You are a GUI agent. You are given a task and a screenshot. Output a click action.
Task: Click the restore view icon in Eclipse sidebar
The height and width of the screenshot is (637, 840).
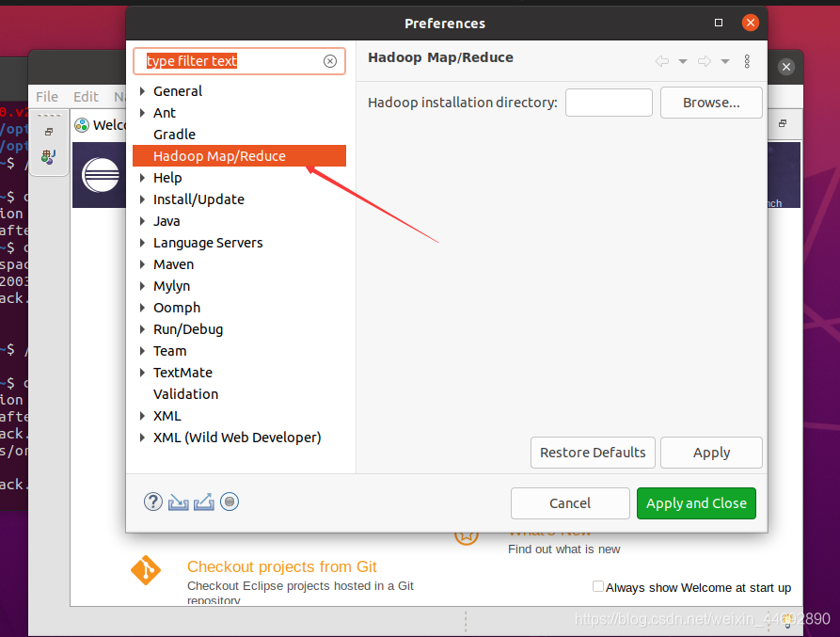49,132
